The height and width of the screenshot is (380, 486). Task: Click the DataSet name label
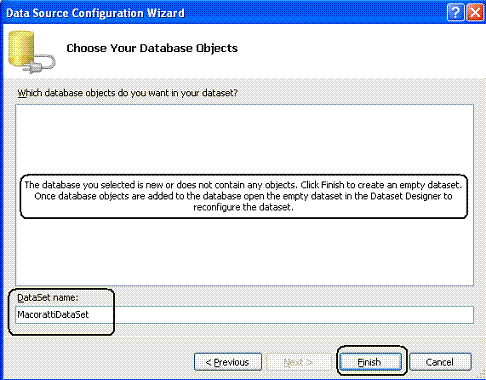tap(48, 297)
